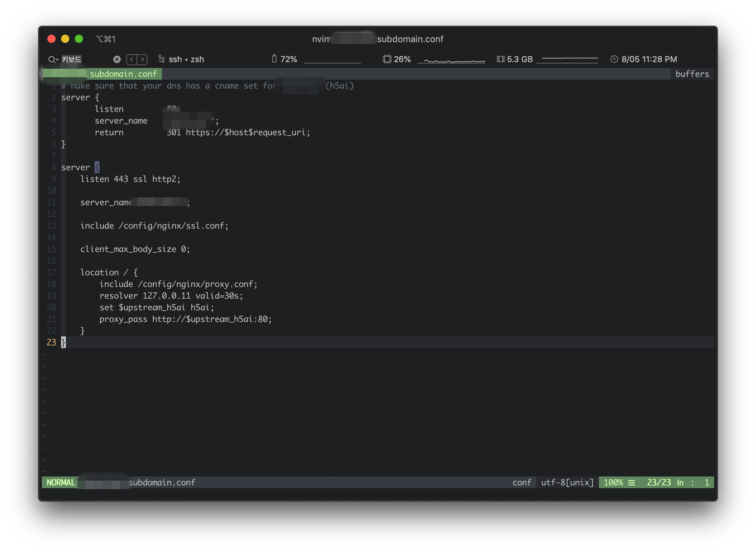756x552 pixels.
Task: Click the battery 72% status icon
Action: [x=274, y=59]
